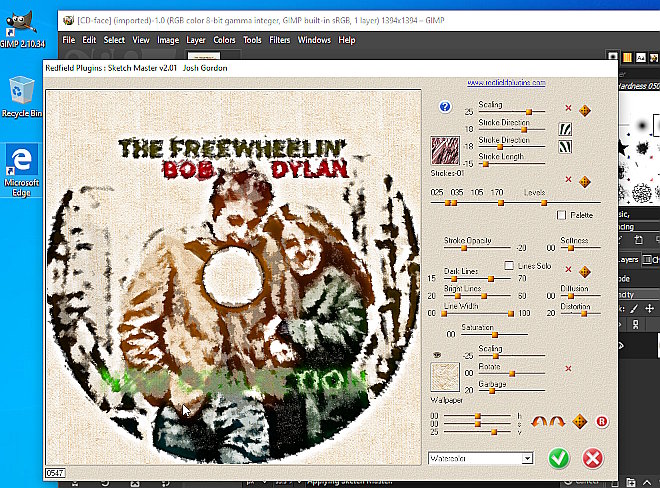Click the left orange undo arrow

[x=538, y=421]
